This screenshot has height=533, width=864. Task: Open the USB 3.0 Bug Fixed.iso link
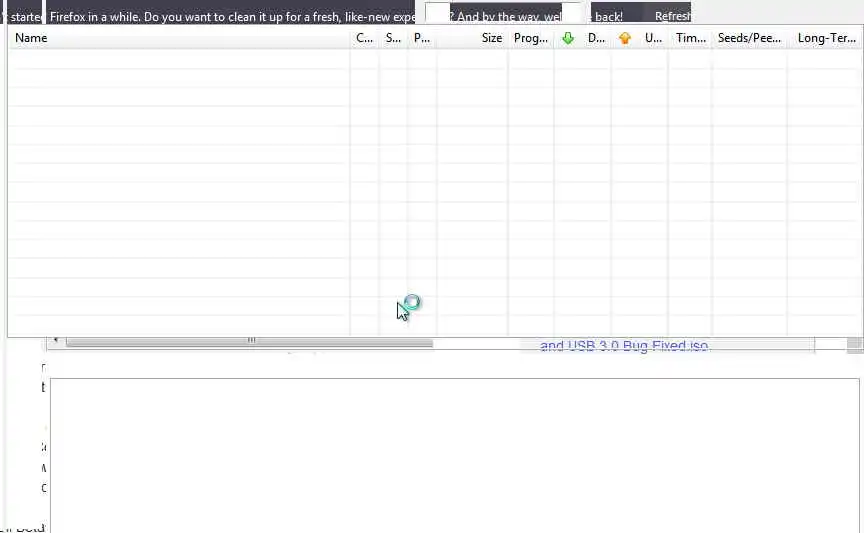624,346
